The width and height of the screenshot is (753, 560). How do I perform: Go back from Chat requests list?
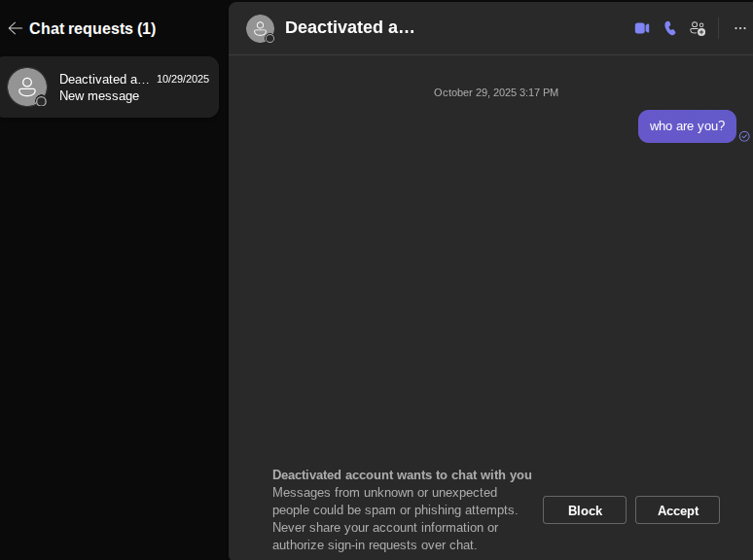pyautogui.click(x=16, y=29)
